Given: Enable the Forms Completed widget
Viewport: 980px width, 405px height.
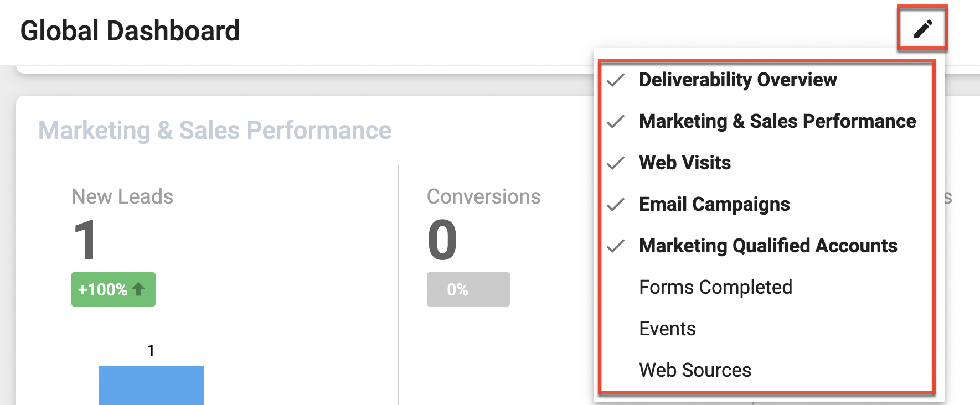Looking at the screenshot, I should click(715, 287).
